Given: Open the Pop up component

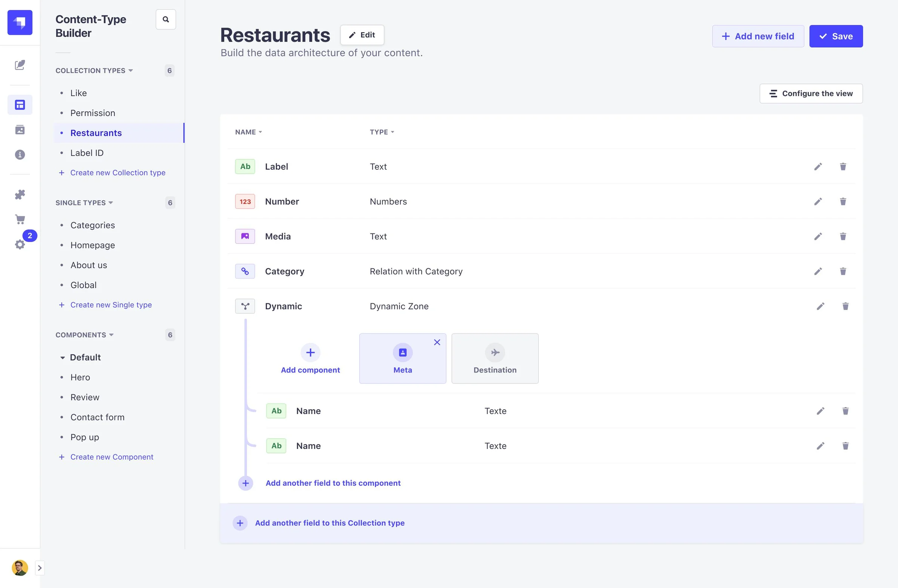Looking at the screenshot, I should click(x=85, y=438).
